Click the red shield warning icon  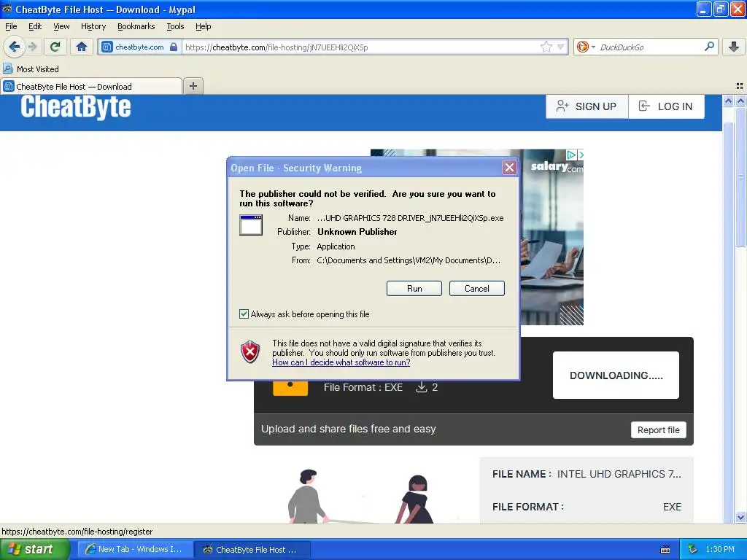coord(250,352)
